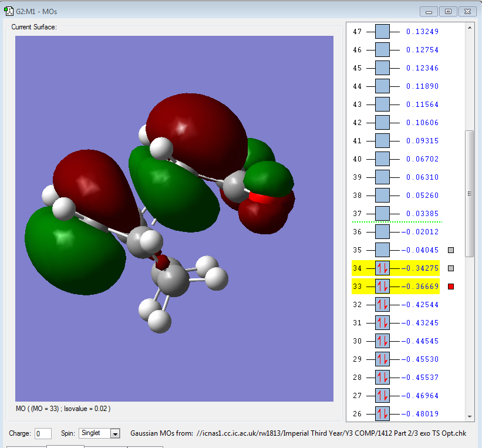Open the Spin multiplicity dropdown
The image size is (482, 448).
115,433
